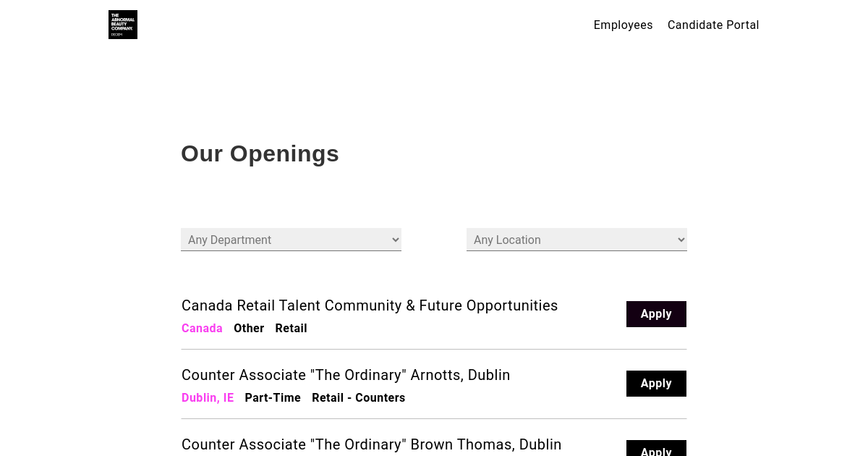This screenshot has height=456, width=868.
Task: Click the pink Canada location tag
Action: 202,329
